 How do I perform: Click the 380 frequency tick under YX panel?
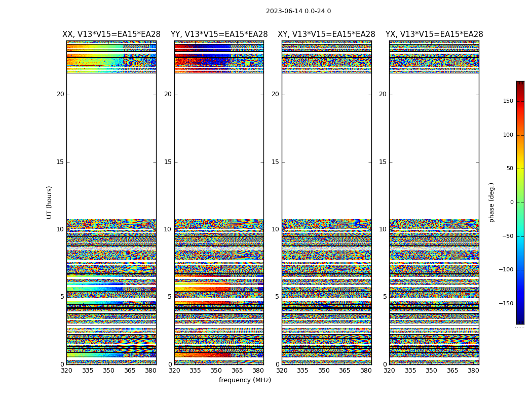[473, 371]
